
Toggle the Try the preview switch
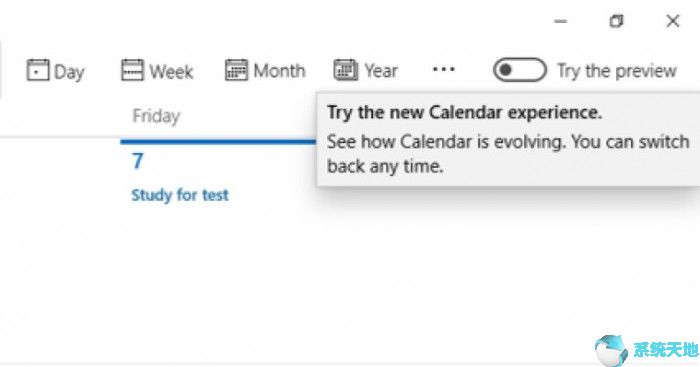point(520,70)
